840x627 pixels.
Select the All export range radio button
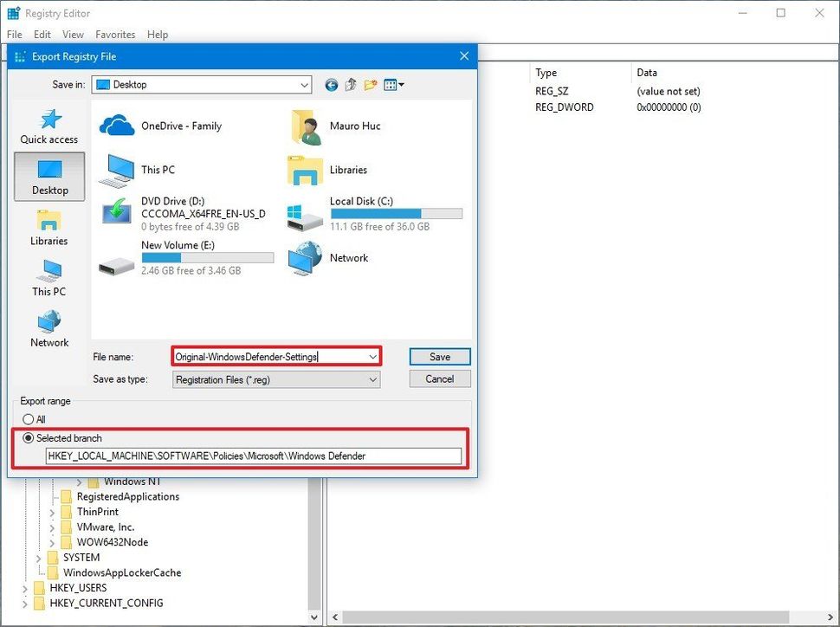(29, 419)
